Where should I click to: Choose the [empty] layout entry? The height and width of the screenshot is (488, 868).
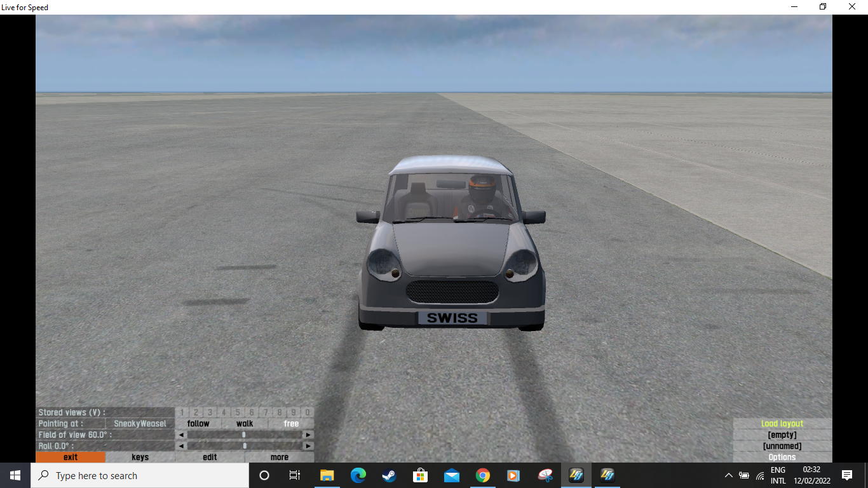click(782, 435)
